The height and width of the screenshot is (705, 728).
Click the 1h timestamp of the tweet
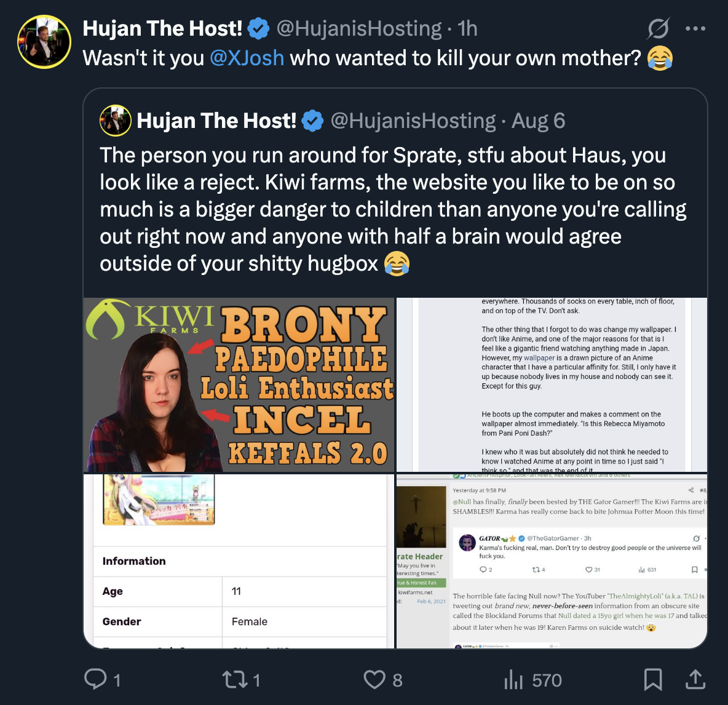point(467,28)
